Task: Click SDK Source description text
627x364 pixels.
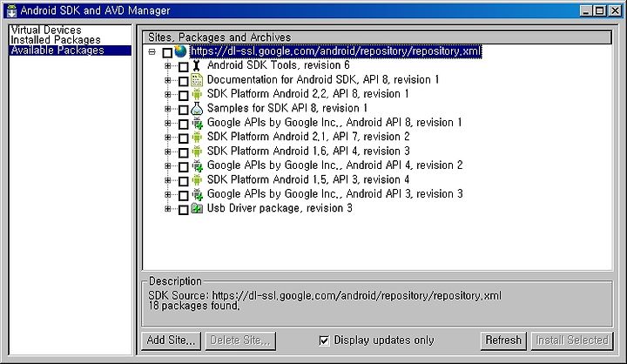Action: coord(324,296)
